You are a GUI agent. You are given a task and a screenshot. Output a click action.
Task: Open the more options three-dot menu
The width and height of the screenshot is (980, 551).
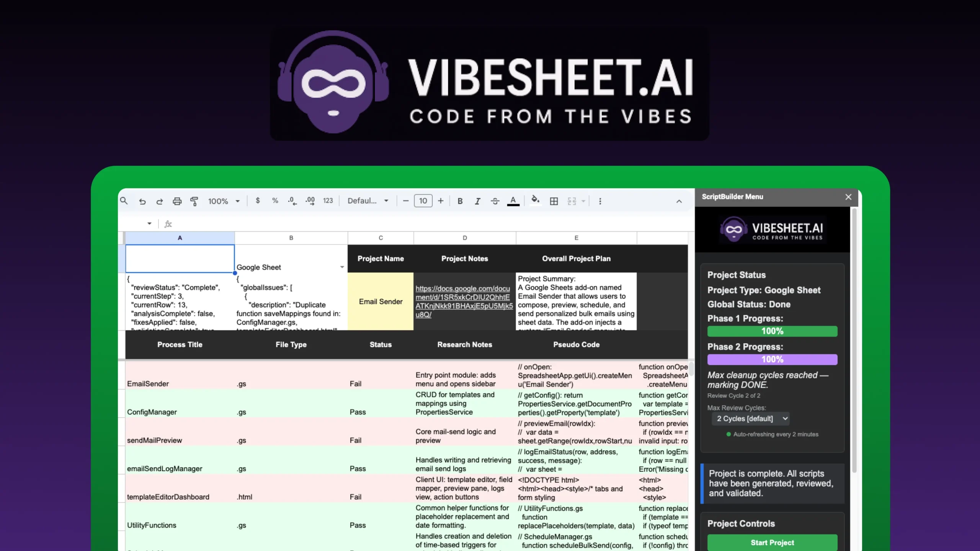(x=600, y=201)
